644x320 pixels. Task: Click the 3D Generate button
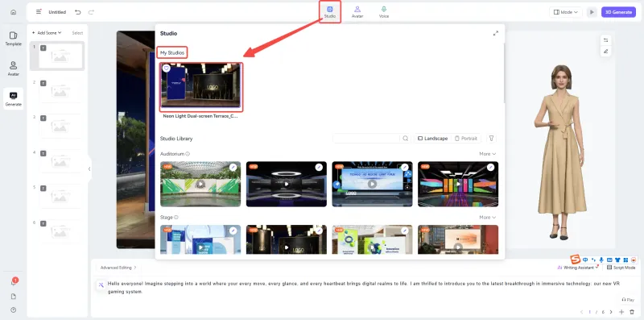coord(618,12)
